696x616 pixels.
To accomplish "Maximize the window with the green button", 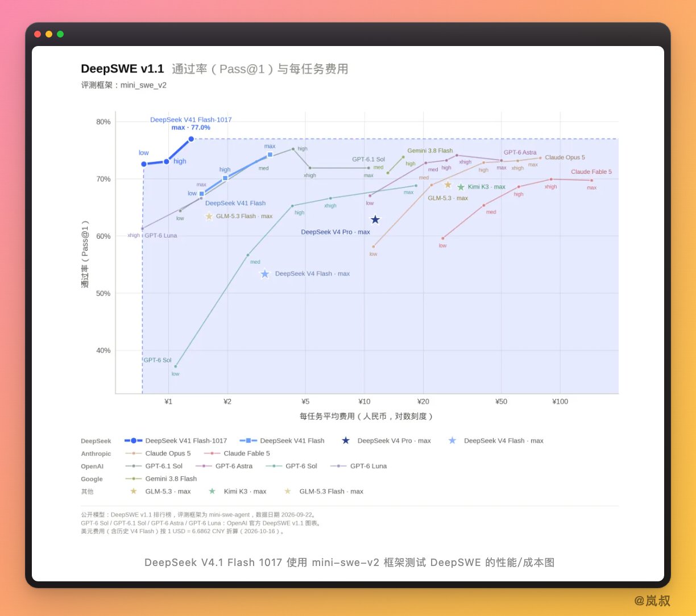I will coord(60,34).
